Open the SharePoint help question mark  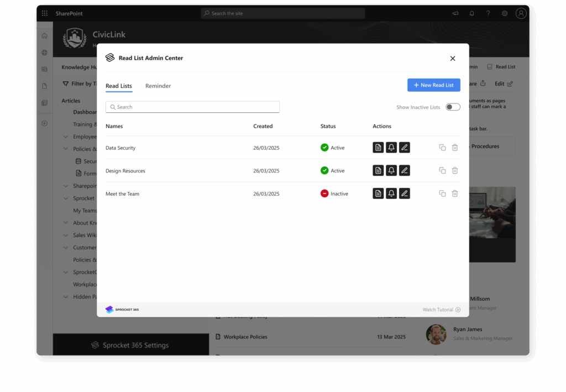click(x=488, y=13)
